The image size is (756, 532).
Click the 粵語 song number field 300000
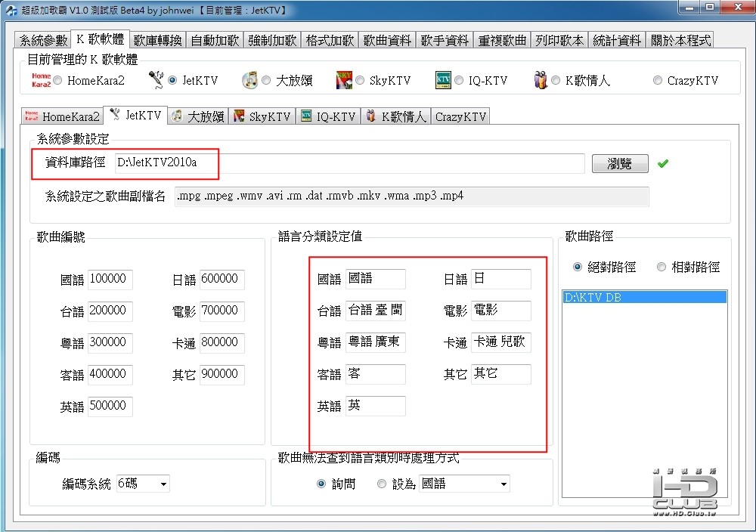[x=110, y=342]
